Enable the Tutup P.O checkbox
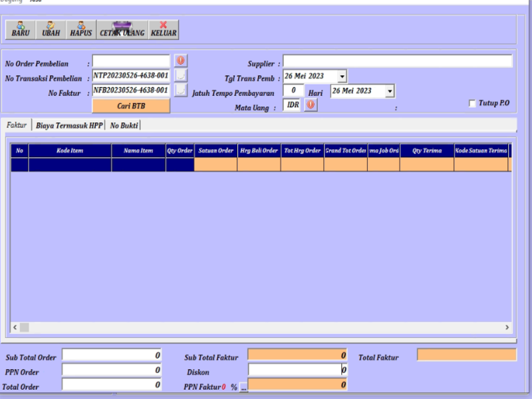 [x=472, y=103]
